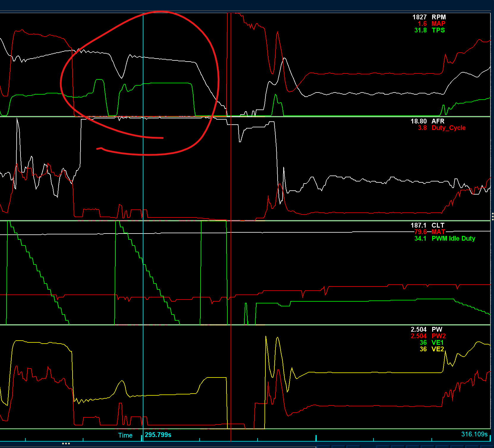Click the red MAT legend label
The width and height of the screenshot is (494, 448).
point(438,232)
